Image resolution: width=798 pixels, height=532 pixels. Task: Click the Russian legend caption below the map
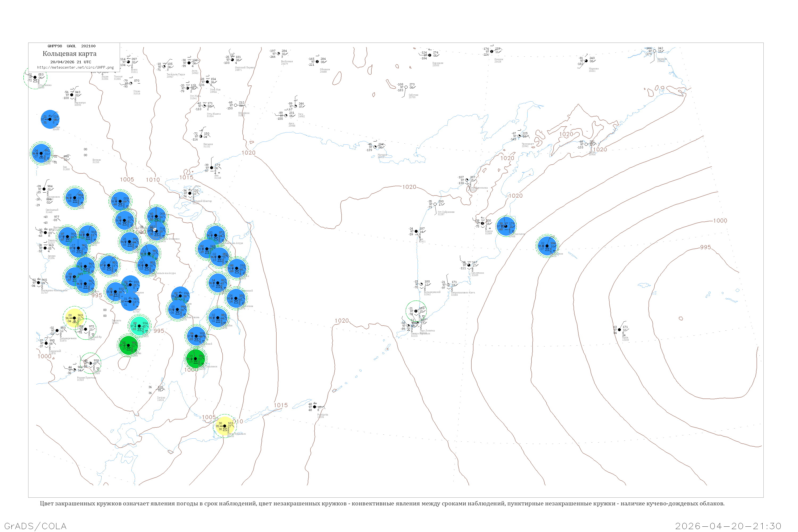382,504
